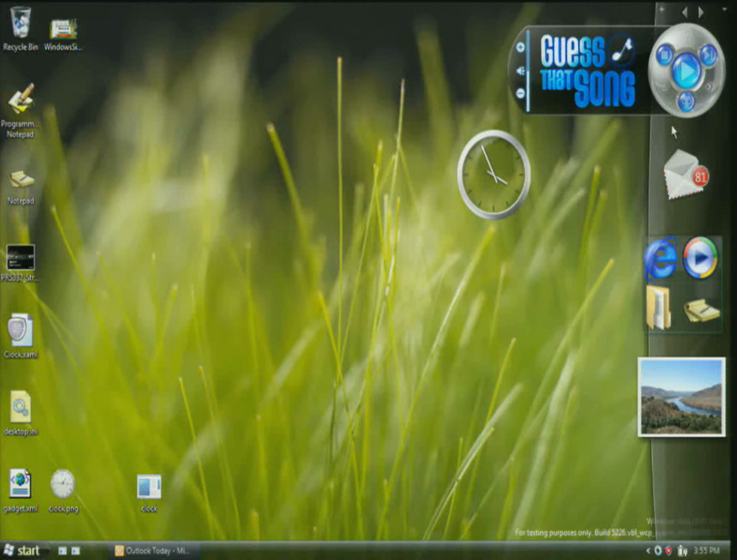Select the clock.png image file

(63, 491)
